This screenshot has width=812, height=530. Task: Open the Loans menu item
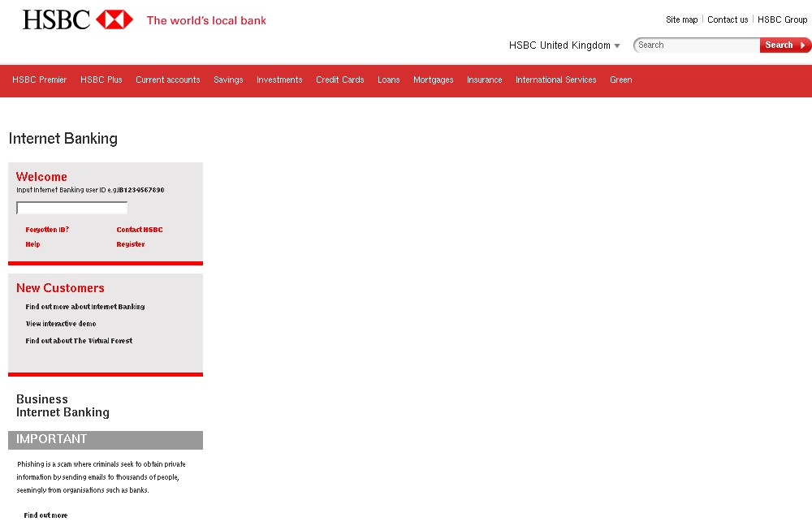(388, 80)
